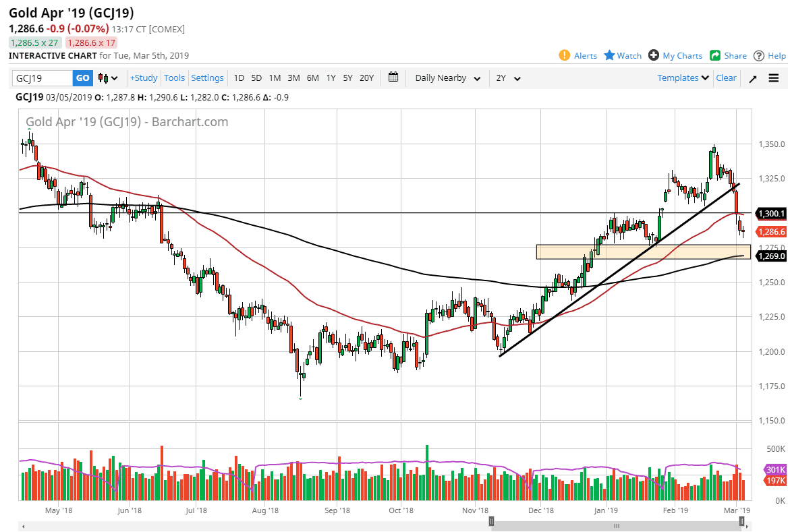Screen dimensions: 790x532
Task: Switch to the 1Y time range
Action: (331, 78)
